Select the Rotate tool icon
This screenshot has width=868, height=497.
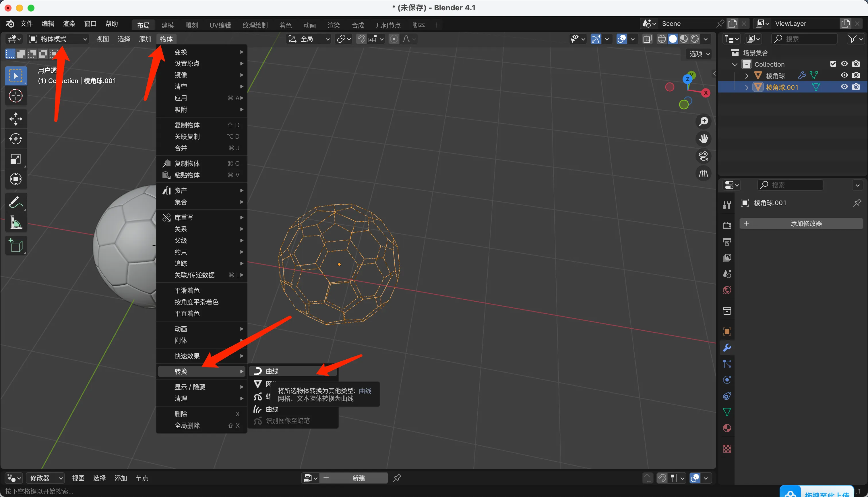[x=16, y=139]
